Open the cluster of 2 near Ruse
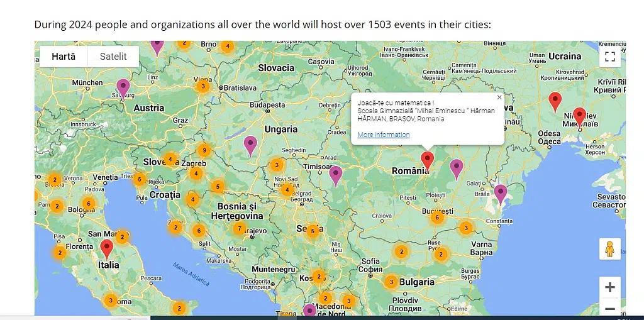 440,255
